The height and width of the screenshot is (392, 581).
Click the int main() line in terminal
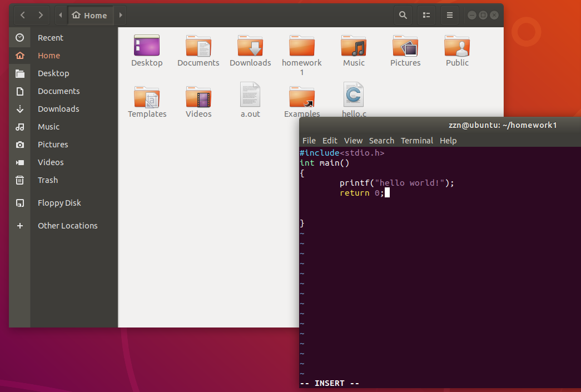pos(325,163)
